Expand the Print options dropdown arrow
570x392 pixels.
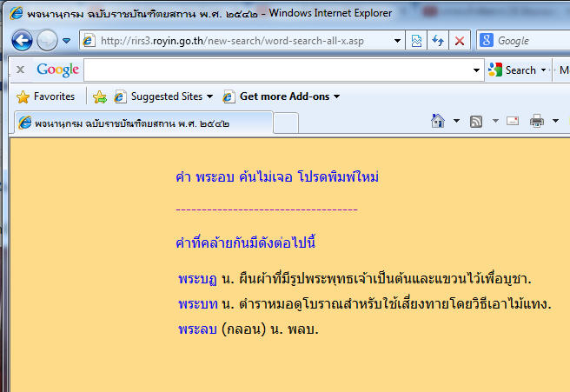555,121
